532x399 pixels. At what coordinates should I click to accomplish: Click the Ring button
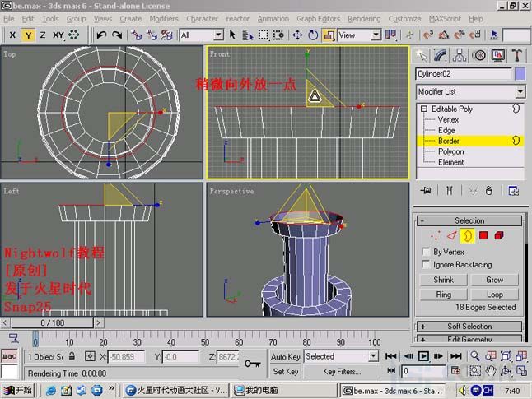coord(443,295)
